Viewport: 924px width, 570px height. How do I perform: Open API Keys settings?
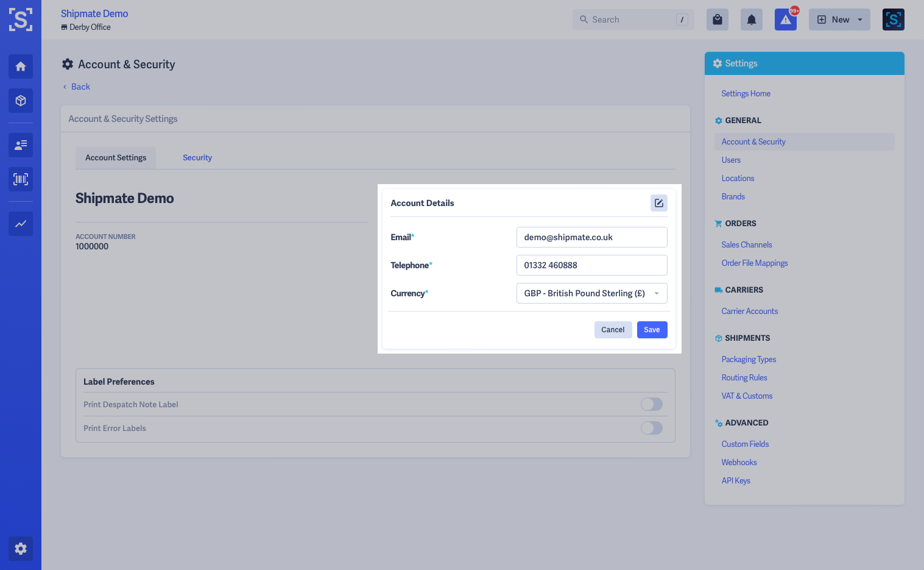736,481
